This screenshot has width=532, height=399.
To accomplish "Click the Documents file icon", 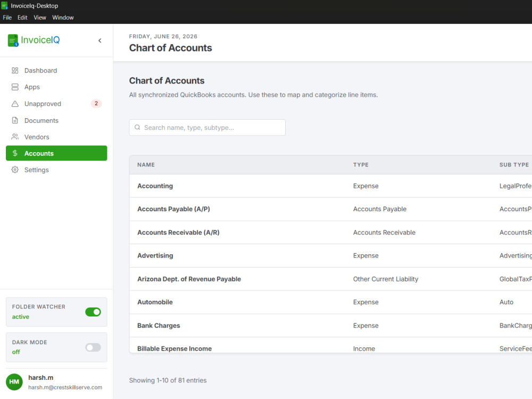I will [x=15, y=120].
